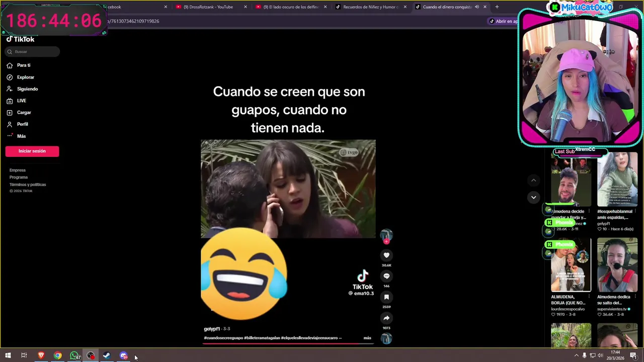Open OBS Studio from taskbar
The image size is (644, 362).
coord(91,355)
